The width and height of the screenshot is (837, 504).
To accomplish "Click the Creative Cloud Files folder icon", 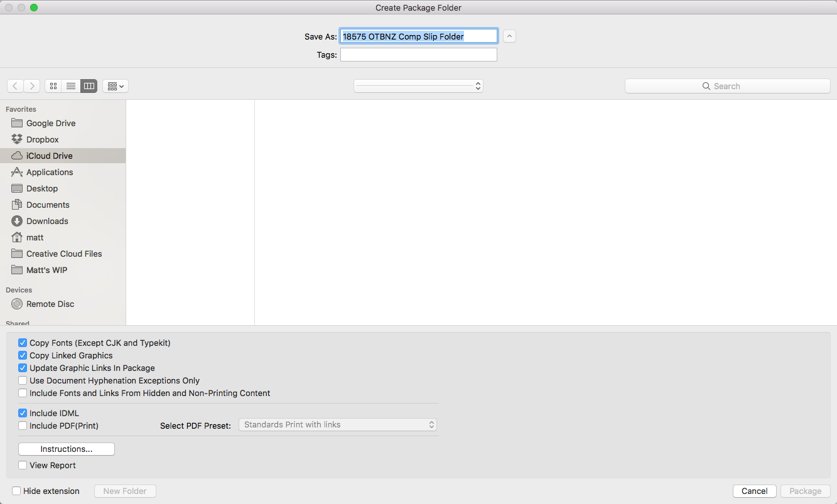I will (17, 254).
